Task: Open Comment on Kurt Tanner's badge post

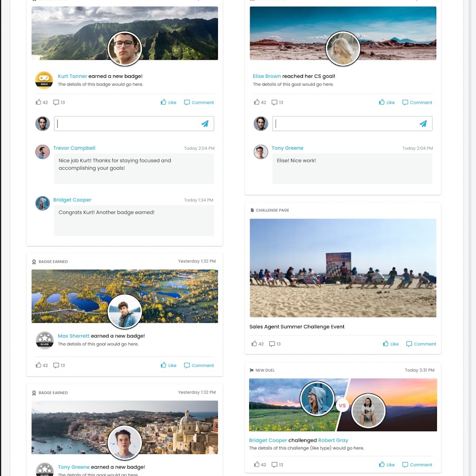Action: [x=199, y=102]
